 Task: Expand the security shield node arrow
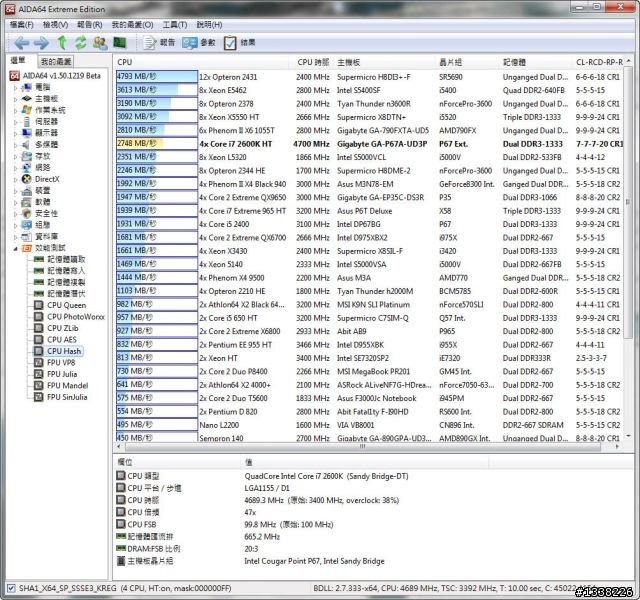(x=16, y=213)
